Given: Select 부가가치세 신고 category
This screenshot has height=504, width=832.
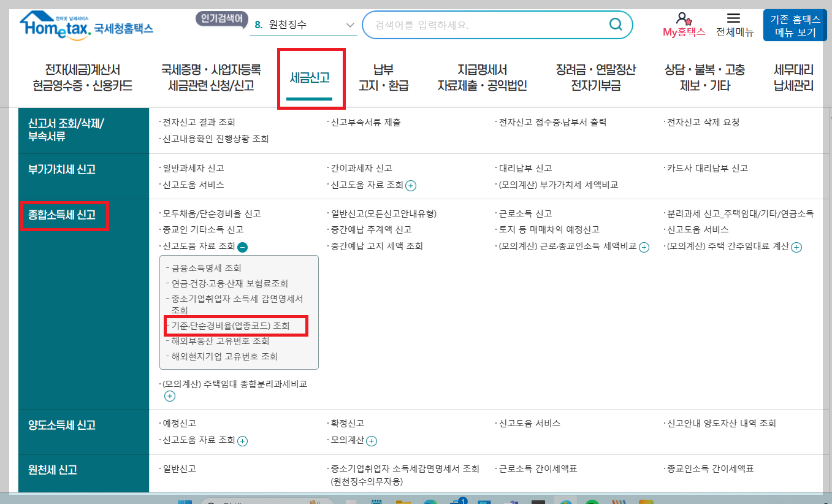Looking at the screenshot, I should pos(62,170).
